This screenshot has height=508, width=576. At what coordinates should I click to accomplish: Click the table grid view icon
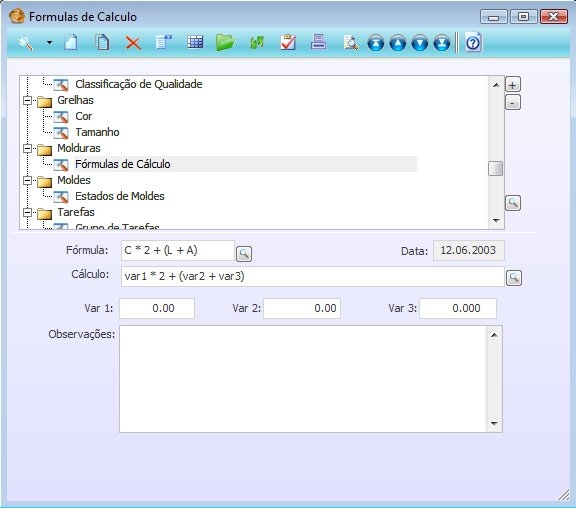click(195, 42)
